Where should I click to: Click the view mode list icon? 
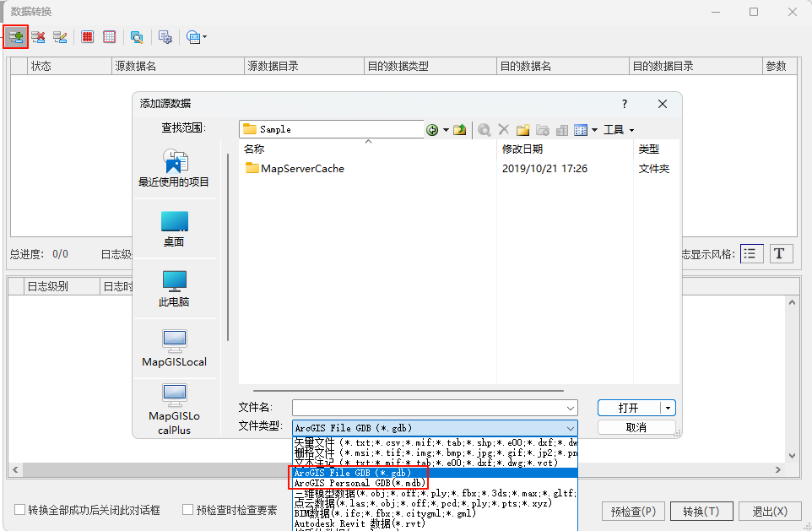tap(581, 129)
